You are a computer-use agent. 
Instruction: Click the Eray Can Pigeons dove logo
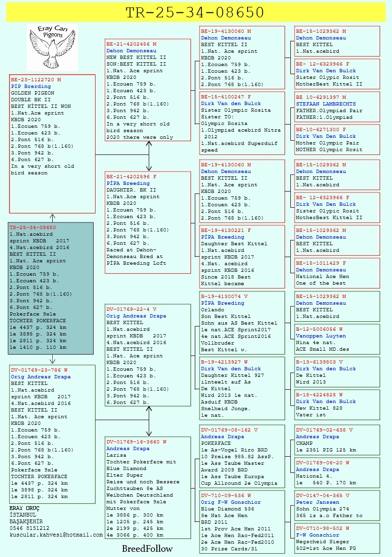[x=52, y=47]
